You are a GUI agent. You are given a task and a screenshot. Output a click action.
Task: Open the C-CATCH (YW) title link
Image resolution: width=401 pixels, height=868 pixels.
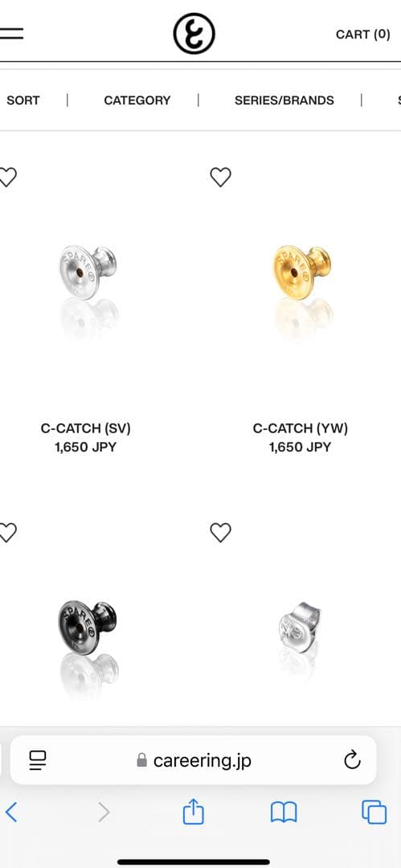pyautogui.click(x=301, y=428)
